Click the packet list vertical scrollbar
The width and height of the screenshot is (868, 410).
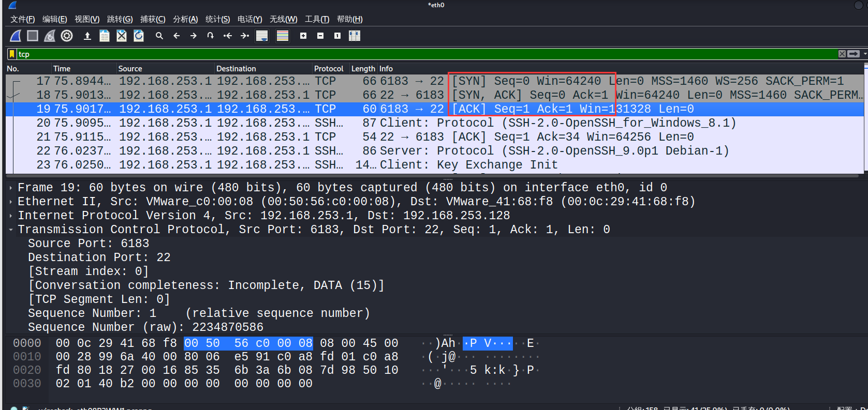pyautogui.click(x=866, y=119)
